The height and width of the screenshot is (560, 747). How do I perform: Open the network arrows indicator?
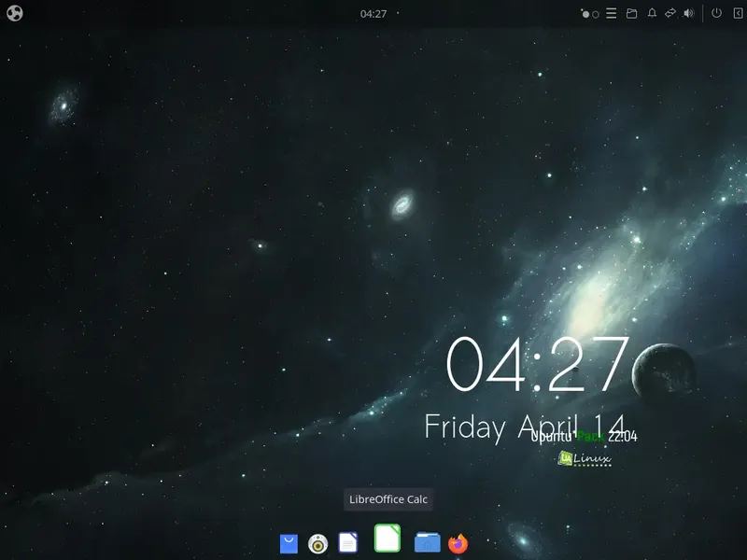(670, 13)
